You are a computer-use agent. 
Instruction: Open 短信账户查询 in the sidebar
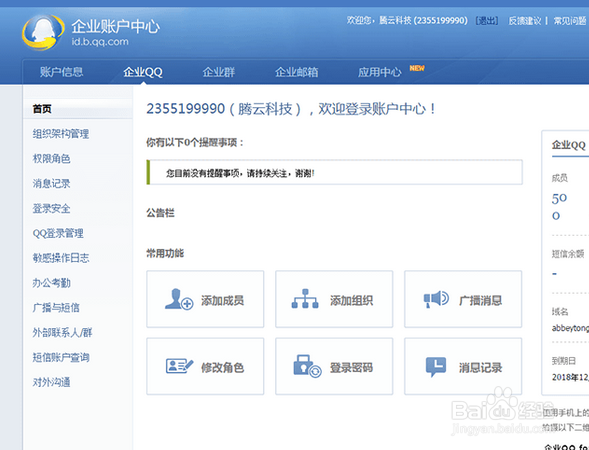61,357
